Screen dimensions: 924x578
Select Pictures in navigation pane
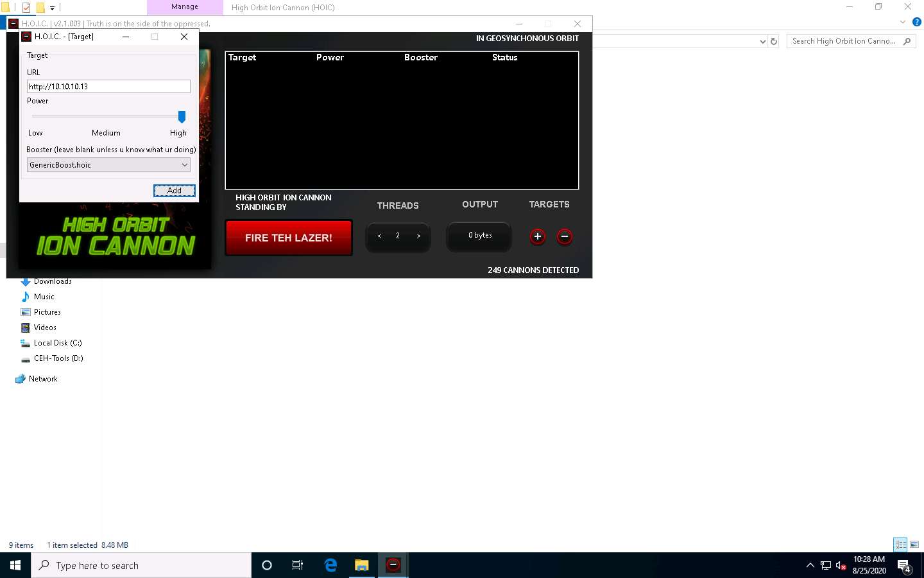(x=47, y=312)
